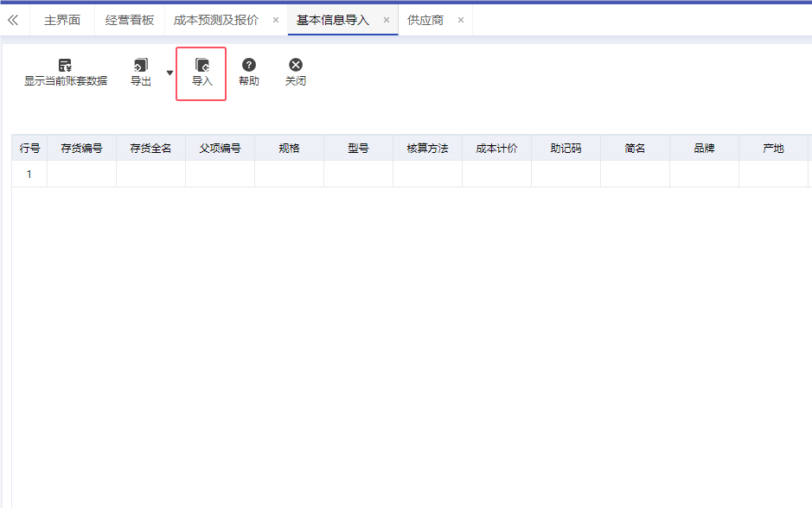Click the 导入 import icon
Screen dimensions: 812x508
[201, 66]
